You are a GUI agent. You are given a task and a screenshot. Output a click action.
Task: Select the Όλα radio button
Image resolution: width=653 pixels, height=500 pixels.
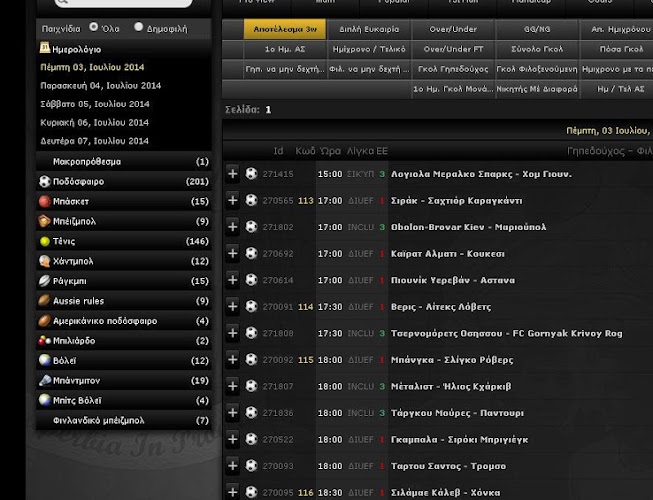pyautogui.click(x=94, y=27)
